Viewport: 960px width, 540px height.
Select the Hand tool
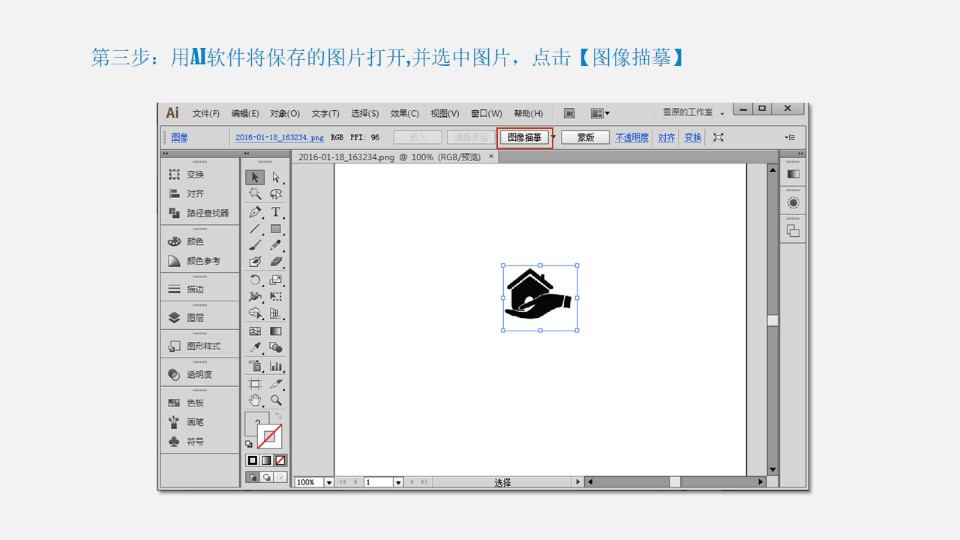255,400
